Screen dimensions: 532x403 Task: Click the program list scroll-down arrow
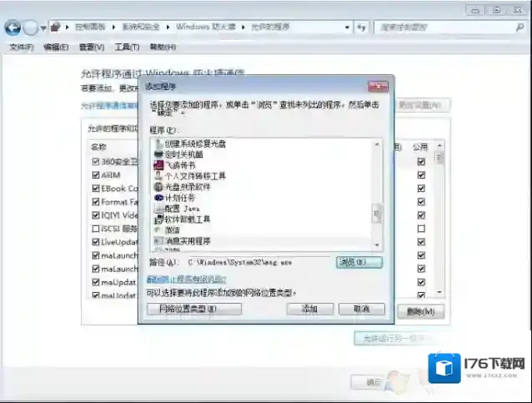[377, 245]
